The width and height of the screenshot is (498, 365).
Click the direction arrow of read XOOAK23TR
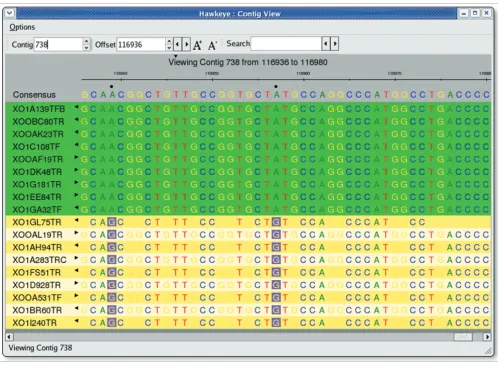click(76, 132)
